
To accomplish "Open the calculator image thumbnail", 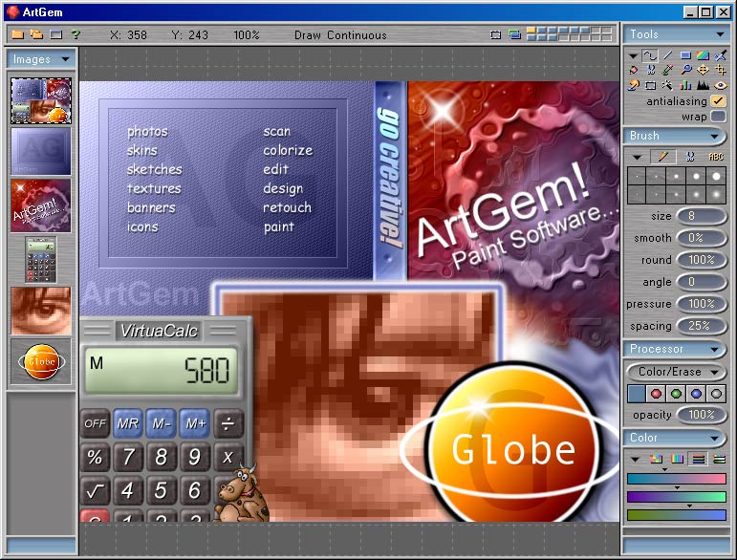I will pos(41,260).
